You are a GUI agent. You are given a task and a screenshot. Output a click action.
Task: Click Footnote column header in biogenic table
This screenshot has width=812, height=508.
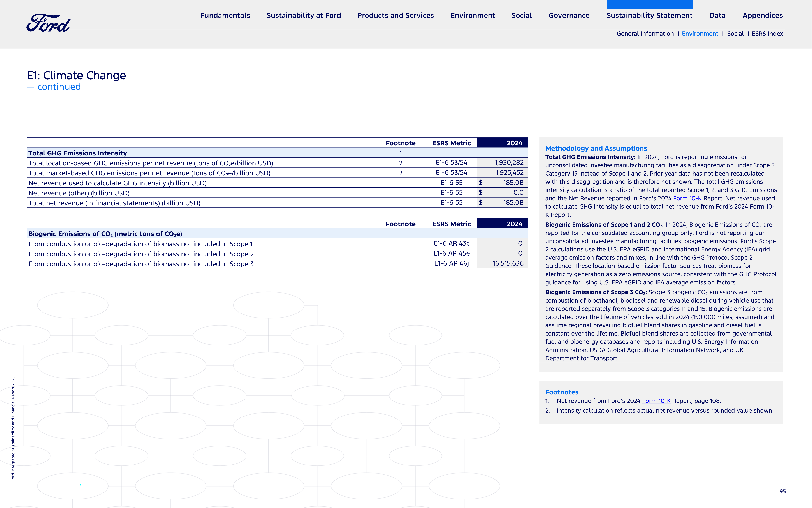pos(401,224)
